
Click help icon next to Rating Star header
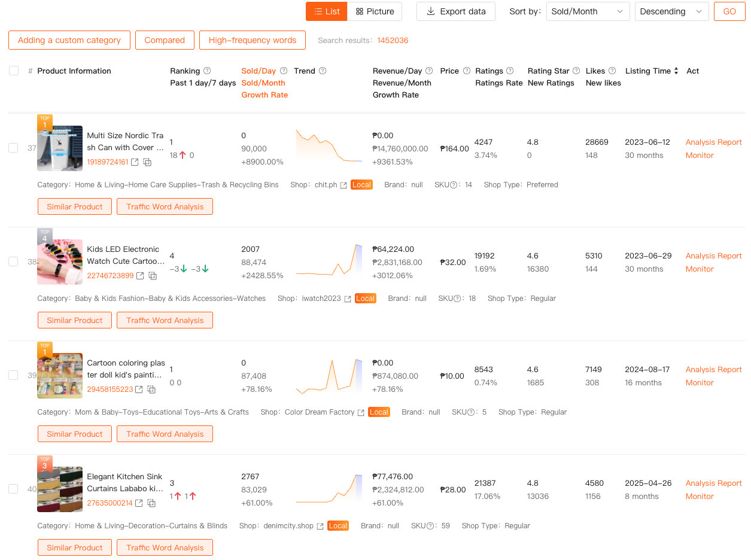point(576,71)
